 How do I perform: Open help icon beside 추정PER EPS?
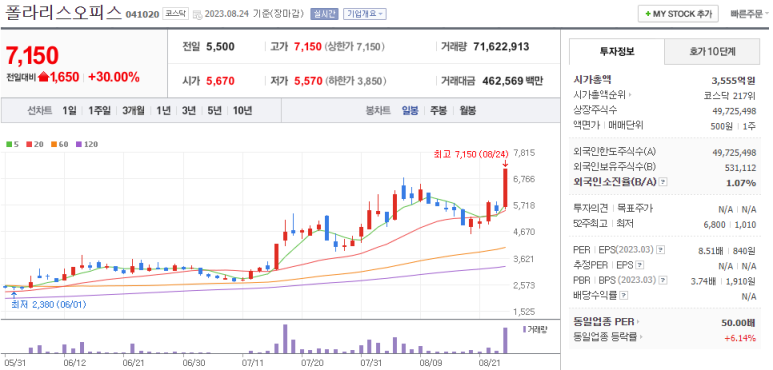(640, 265)
